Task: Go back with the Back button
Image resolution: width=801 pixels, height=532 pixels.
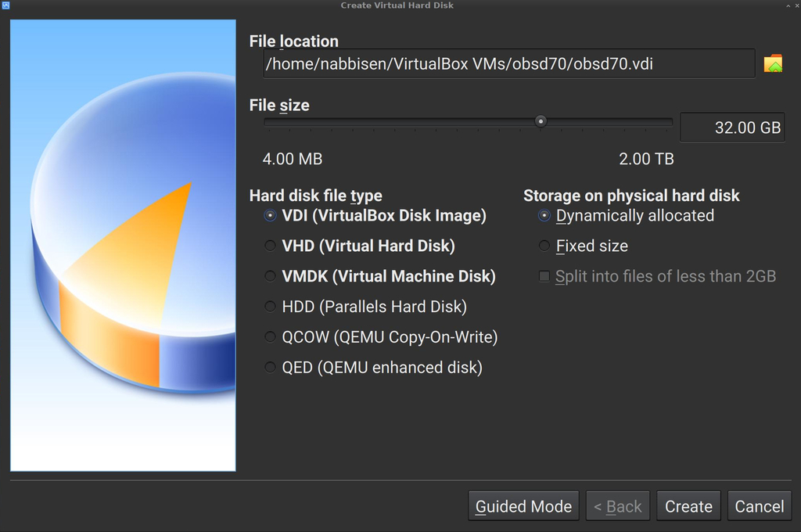Action: pyautogui.click(x=618, y=506)
